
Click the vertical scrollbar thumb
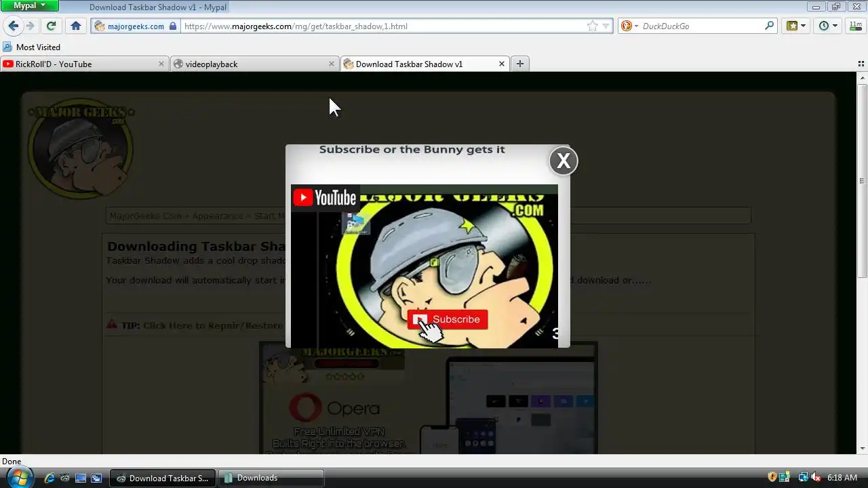point(863,180)
